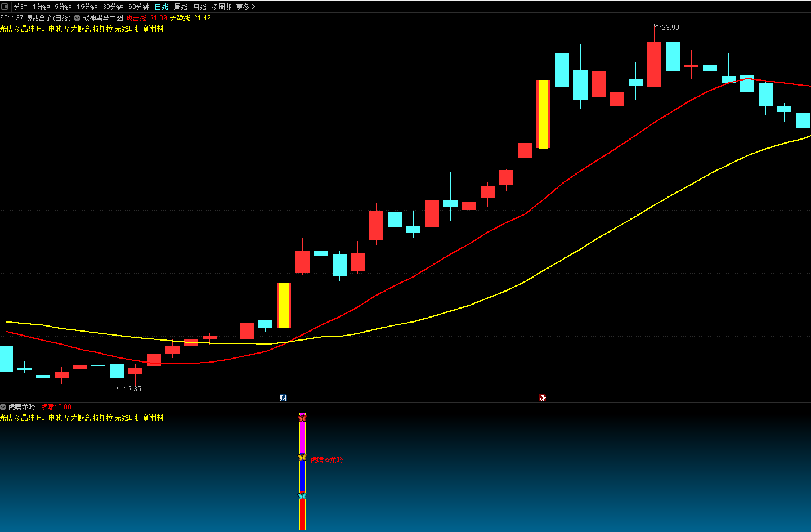Select the 5分钟 period tab
Image resolution: width=811 pixels, height=532 pixels.
[63, 7]
